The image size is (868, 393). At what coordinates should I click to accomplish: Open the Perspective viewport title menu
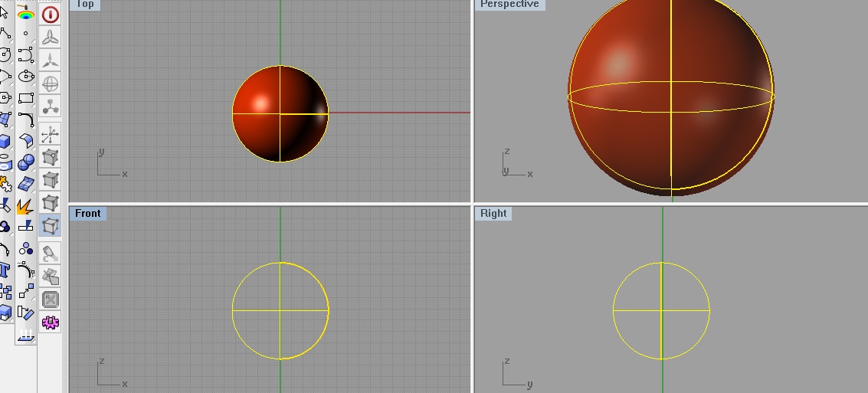click(509, 5)
